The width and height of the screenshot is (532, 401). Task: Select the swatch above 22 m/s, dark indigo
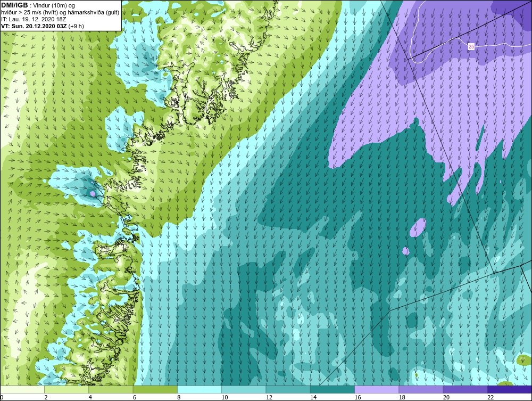[x=510, y=389]
